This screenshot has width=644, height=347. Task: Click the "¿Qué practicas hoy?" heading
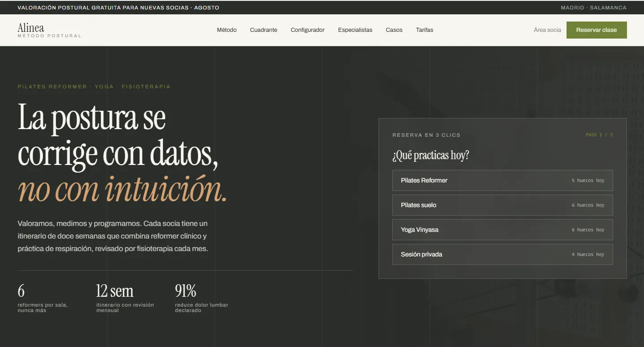431,156
